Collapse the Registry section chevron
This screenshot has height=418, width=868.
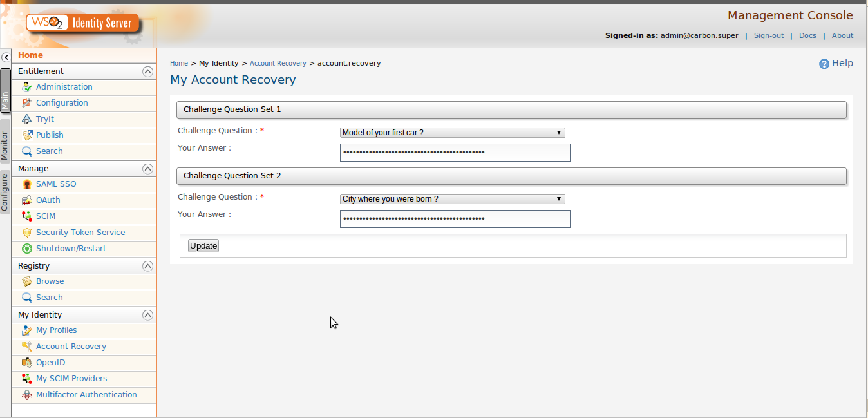click(147, 265)
